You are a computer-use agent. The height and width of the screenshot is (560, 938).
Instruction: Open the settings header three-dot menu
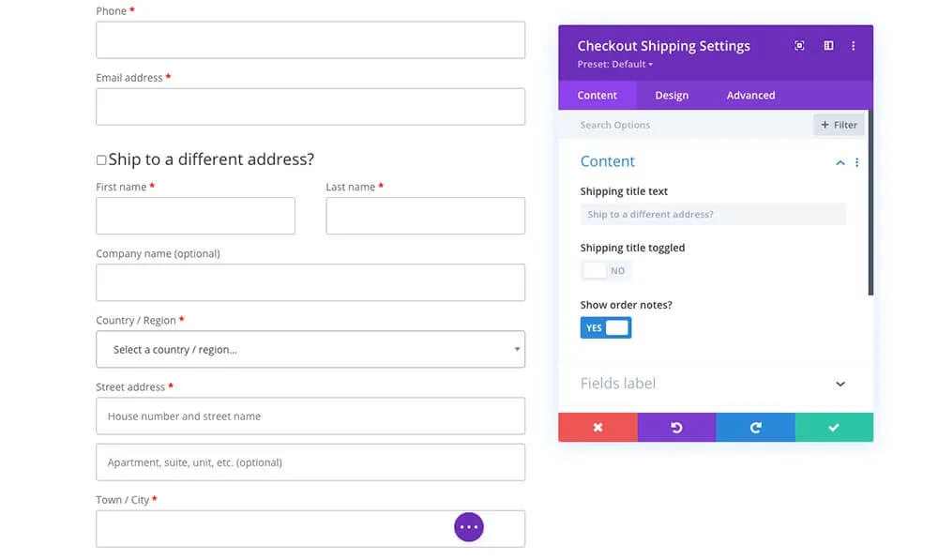coord(853,45)
